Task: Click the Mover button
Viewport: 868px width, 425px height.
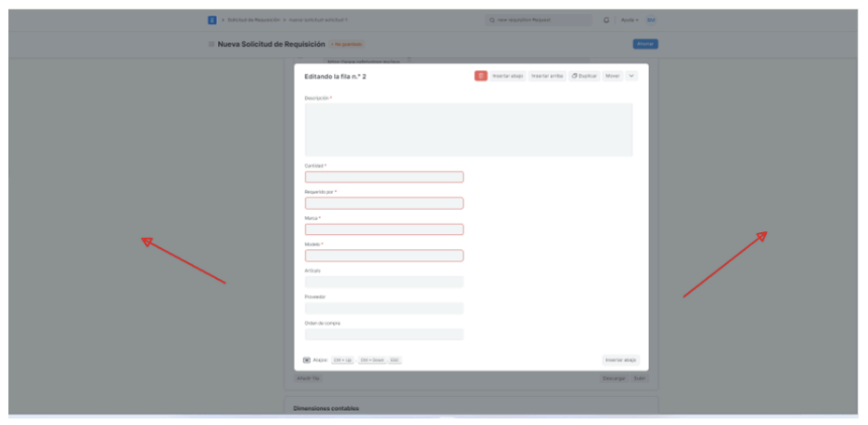Action: 613,76
